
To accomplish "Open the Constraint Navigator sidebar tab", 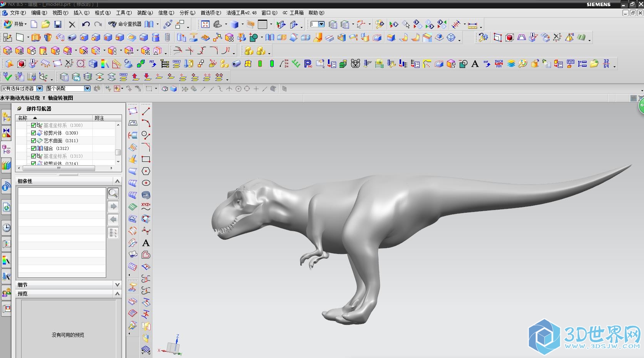I will tap(6, 133).
